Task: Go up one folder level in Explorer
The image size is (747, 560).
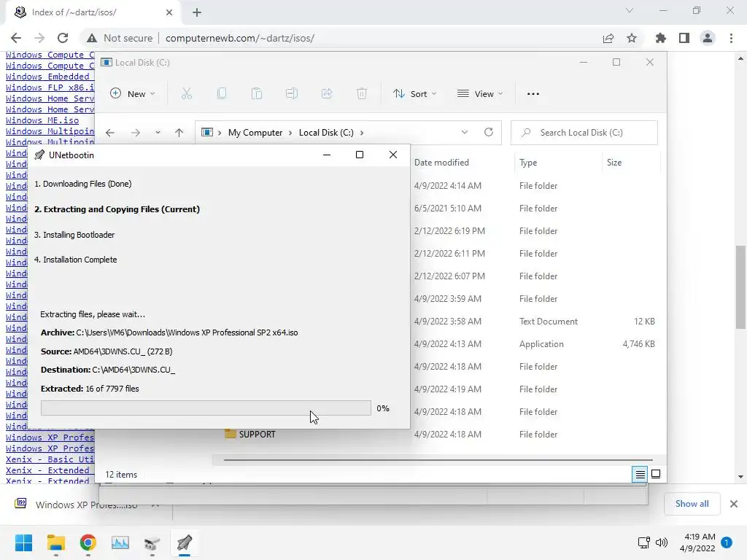Action: pos(179,133)
